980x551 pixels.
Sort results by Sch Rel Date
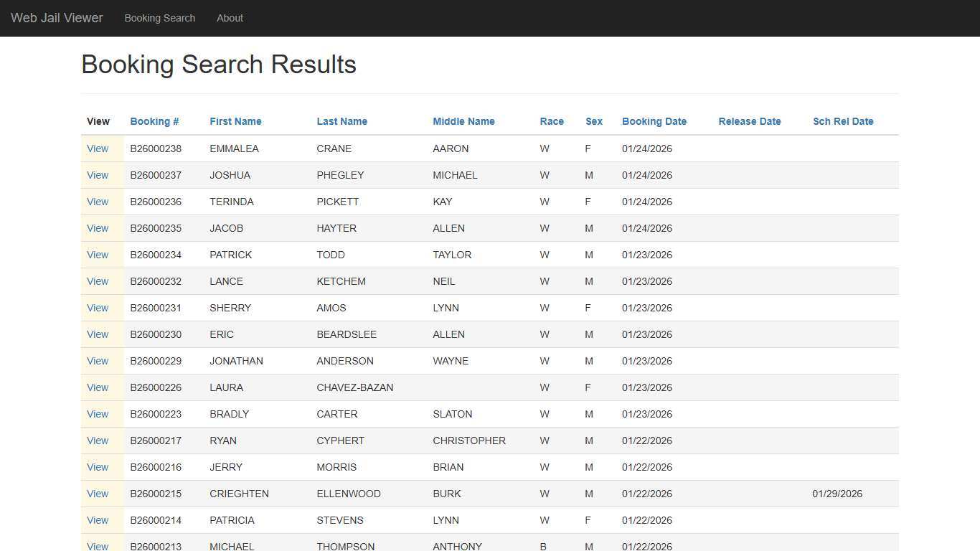(843, 121)
